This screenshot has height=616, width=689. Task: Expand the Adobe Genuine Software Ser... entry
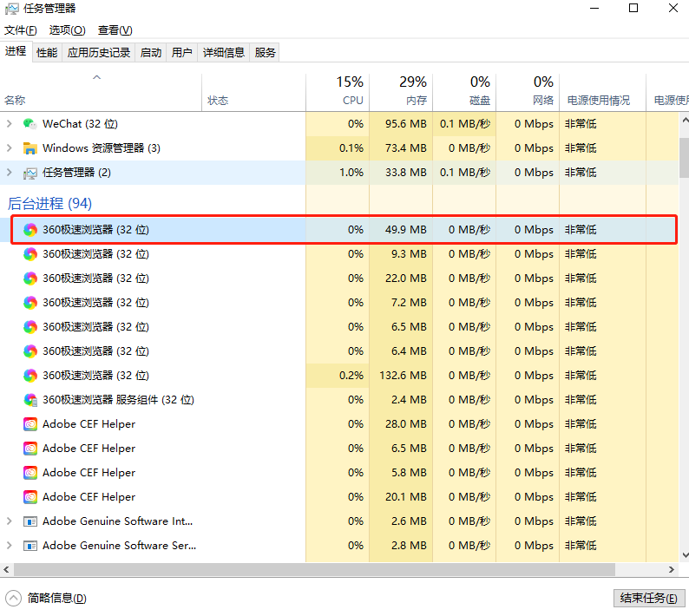[x=9, y=546]
